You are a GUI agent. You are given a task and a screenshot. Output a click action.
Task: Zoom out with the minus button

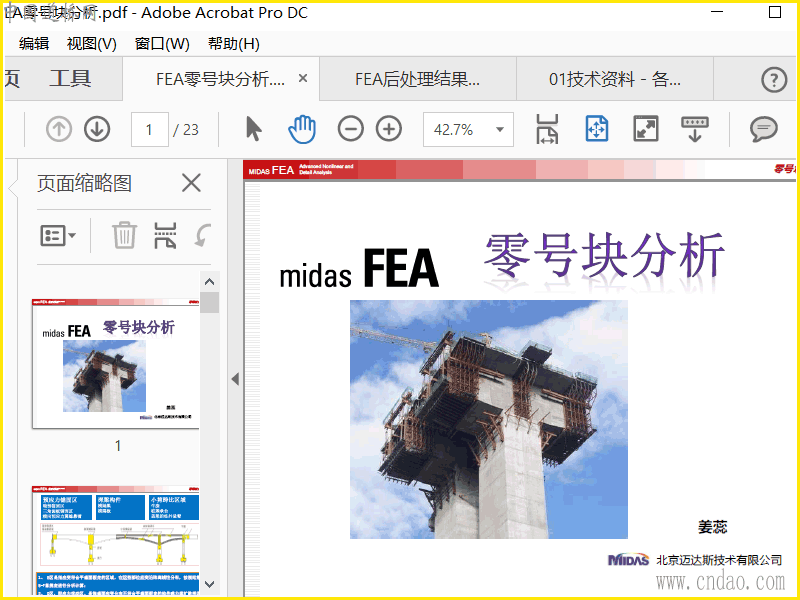[351, 129]
